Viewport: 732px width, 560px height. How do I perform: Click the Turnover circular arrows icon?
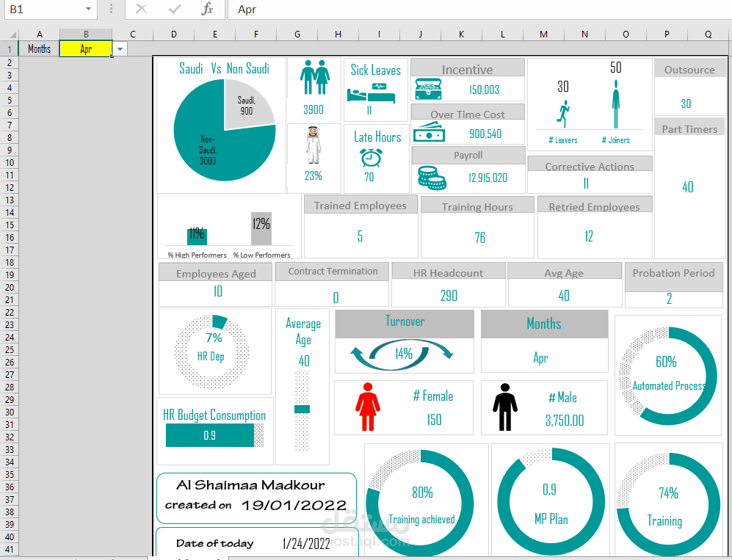402,356
